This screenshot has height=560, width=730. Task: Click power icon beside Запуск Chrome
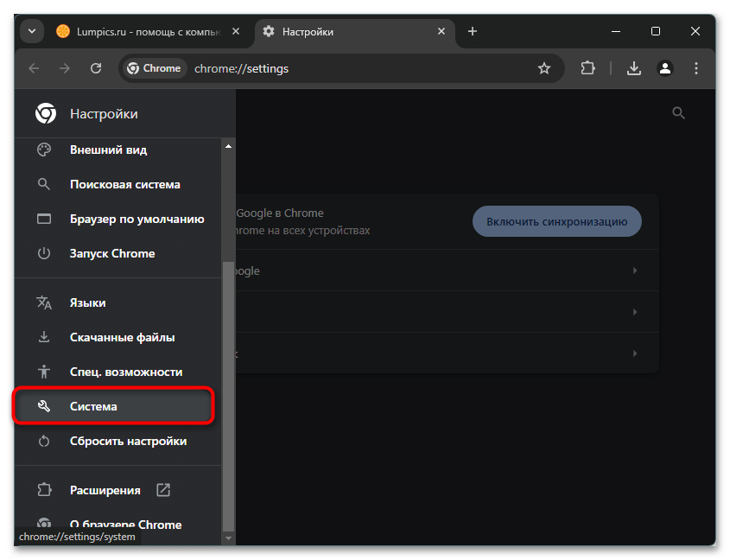(x=44, y=253)
